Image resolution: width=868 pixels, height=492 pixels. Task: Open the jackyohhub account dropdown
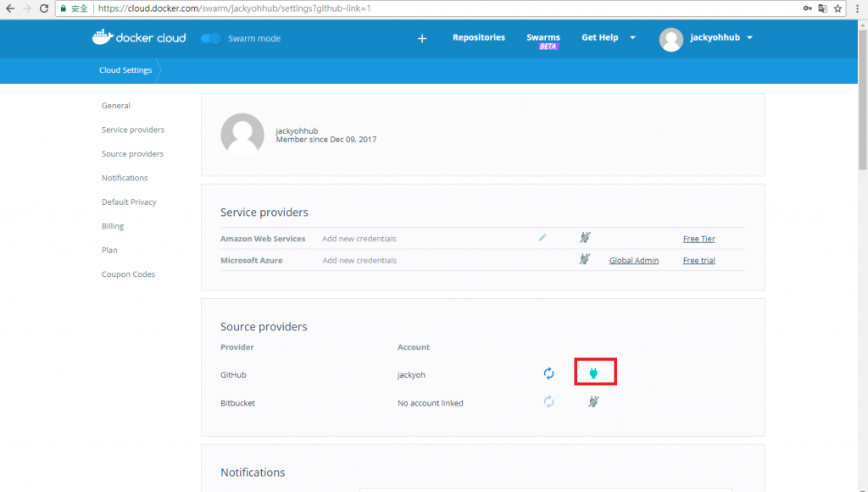tap(721, 37)
